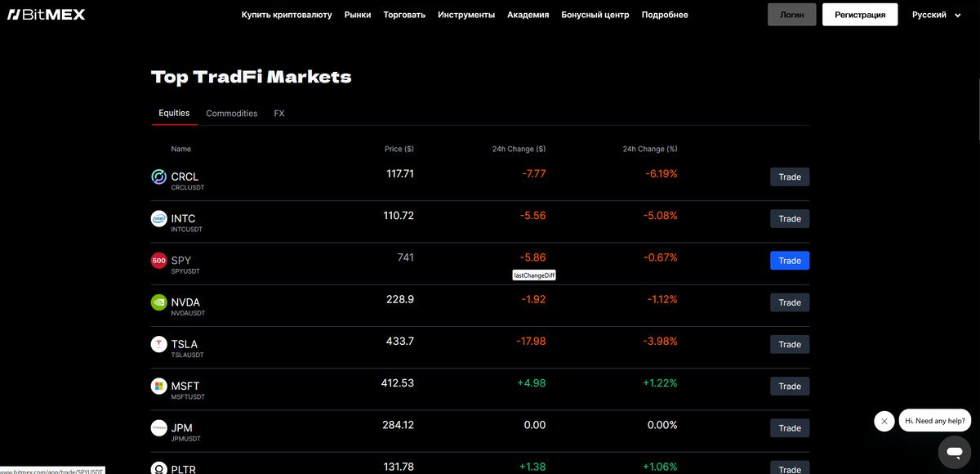Click the JPM price 284.12

pyautogui.click(x=399, y=424)
